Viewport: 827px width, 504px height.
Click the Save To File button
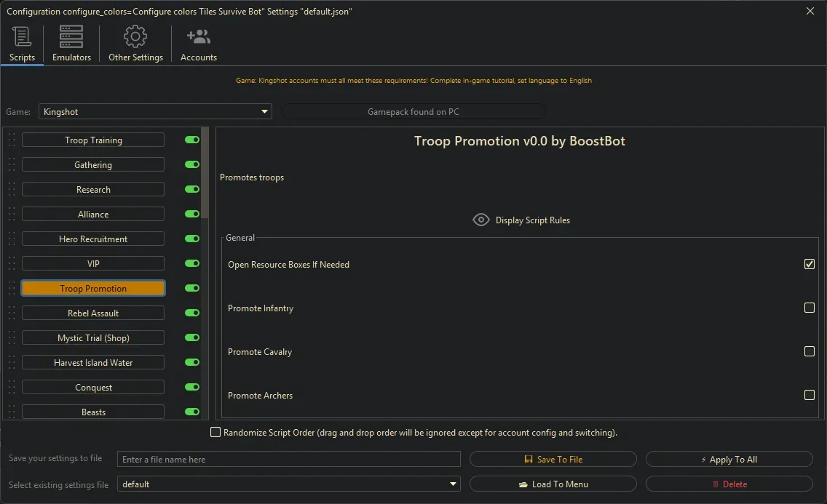pos(553,460)
